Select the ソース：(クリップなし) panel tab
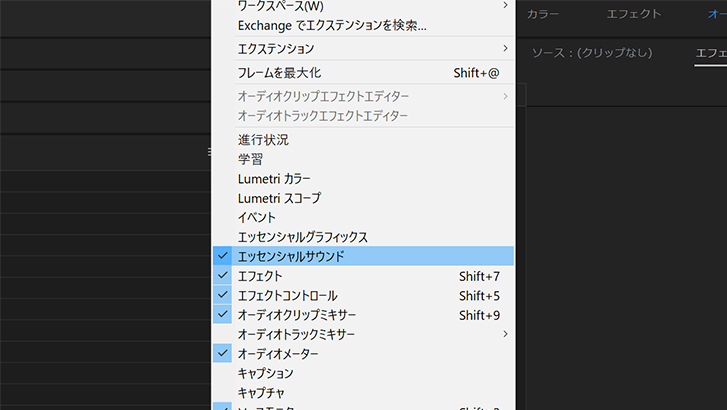This screenshot has height=410, width=727. click(592, 53)
